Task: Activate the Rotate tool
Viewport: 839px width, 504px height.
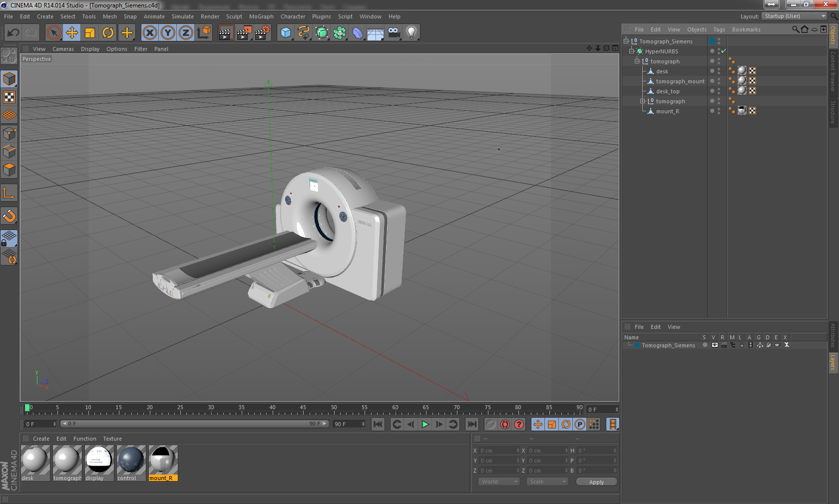Action: 108,33
